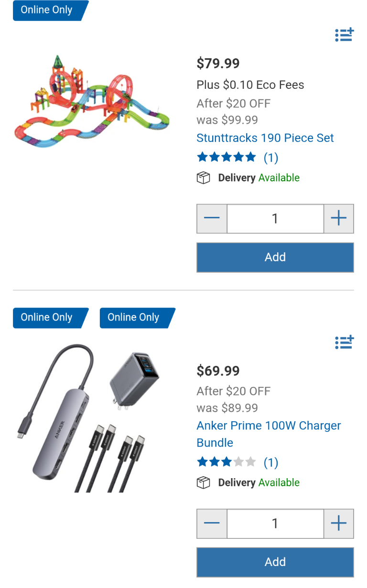
Task: Add Stunttracks set to cart
Action: click(x=275, y=257)
